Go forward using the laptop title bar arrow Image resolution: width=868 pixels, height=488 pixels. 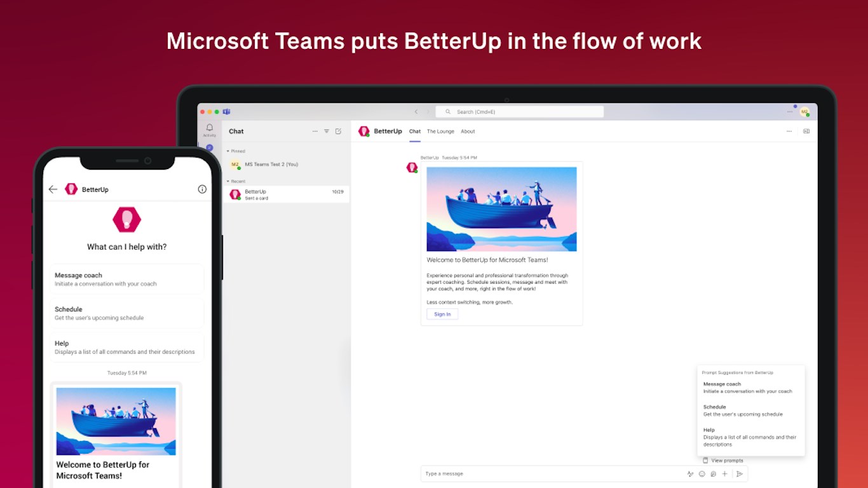428,112
